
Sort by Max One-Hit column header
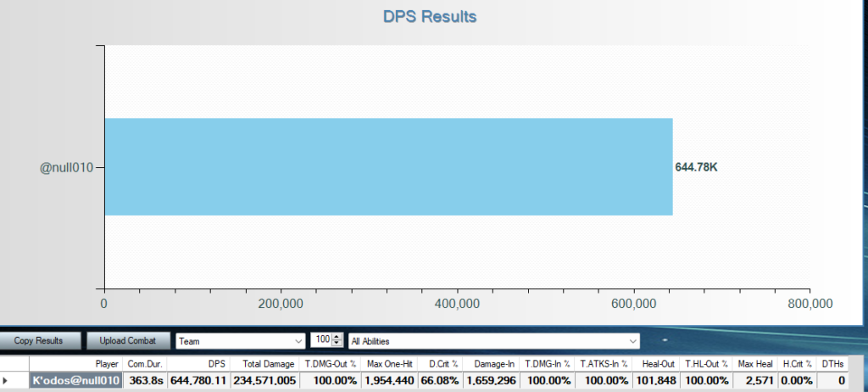click(389, 363)
